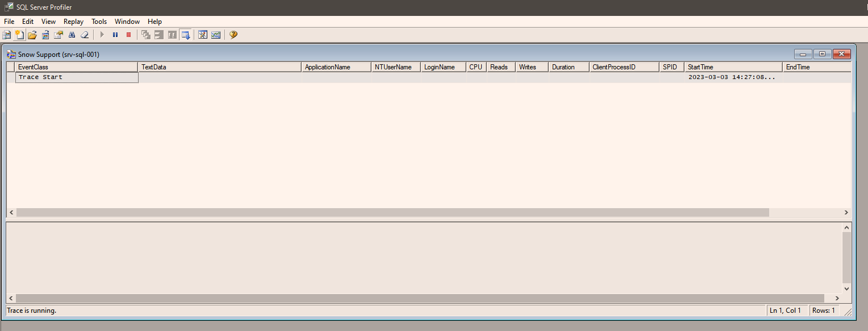Viewport: 868px width, 331px height.
Task: Click the 'Rows: 1' status entry
Action: 824,311
